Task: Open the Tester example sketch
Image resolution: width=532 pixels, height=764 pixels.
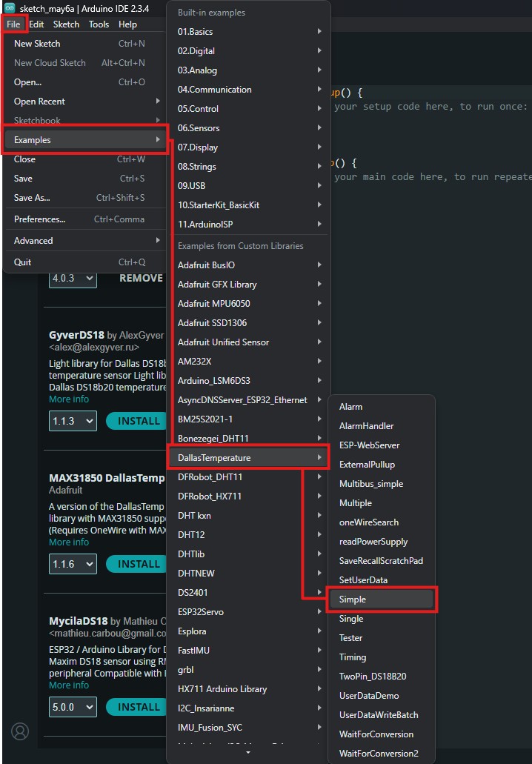Action: click(x=382, y=638)
